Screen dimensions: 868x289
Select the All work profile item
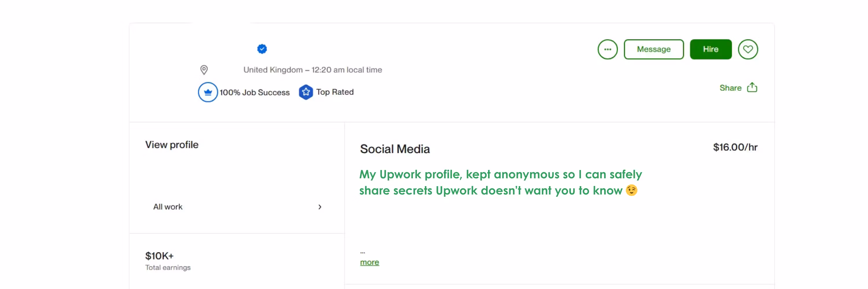[x=168, y=207]
